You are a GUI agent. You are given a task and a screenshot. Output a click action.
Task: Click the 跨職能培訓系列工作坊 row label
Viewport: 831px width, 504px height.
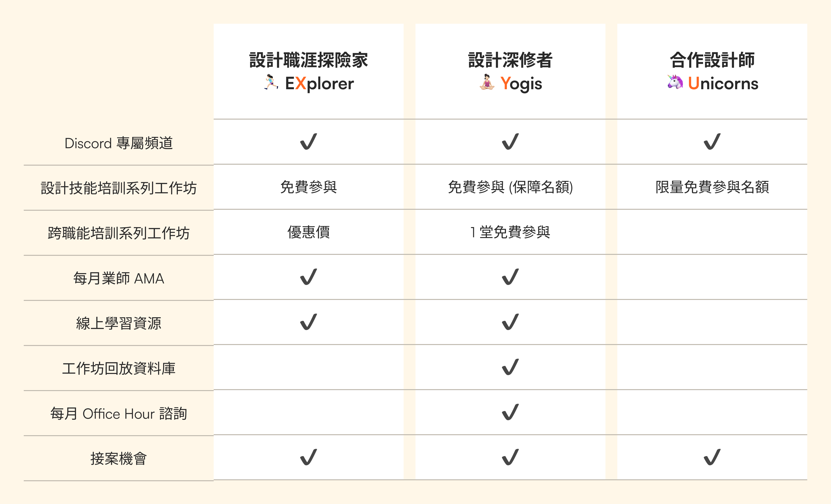(118, 233)
